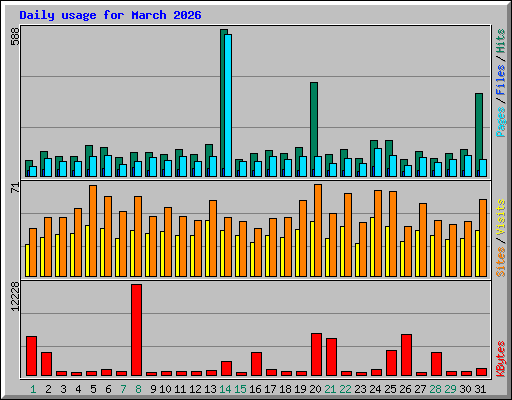This screenshot has width=512, height=400.
Task: Click the day 28 label on x-axis
Action: click(435, 389)
